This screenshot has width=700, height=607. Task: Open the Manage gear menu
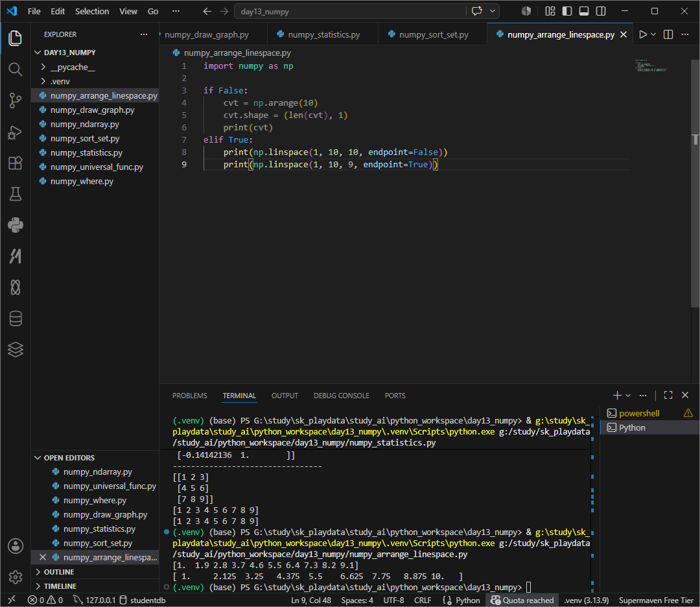click(x=15, y=577)
